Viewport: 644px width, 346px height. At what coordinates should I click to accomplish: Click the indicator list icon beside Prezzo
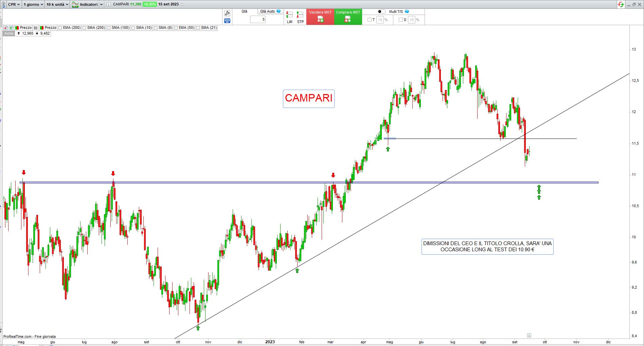click(36, 28)
